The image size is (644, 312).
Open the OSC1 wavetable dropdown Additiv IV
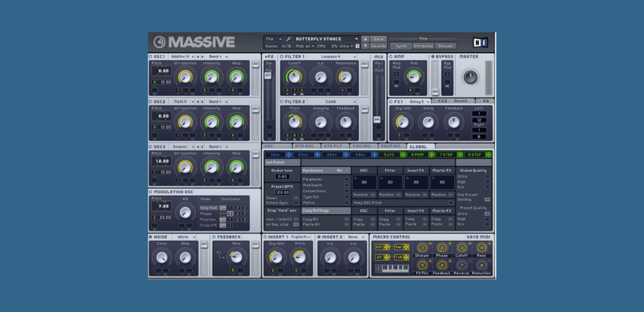(x=181, y=56)
